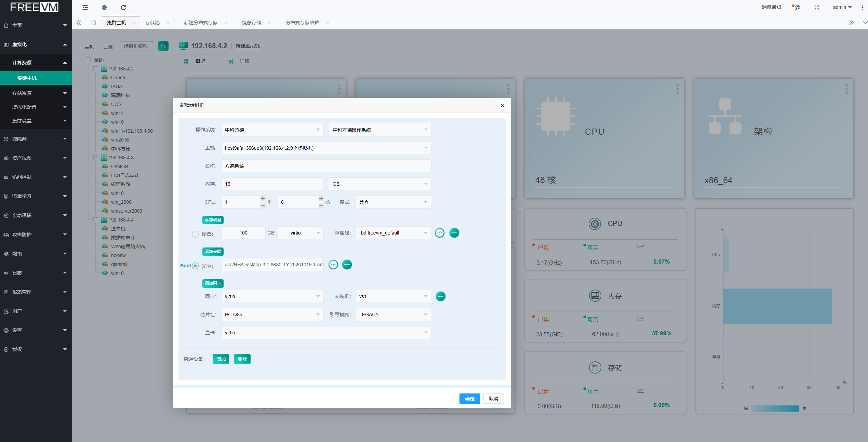The image size is (868, 442).
Task: Select the hard disk boot radio button
Action: 195,234
